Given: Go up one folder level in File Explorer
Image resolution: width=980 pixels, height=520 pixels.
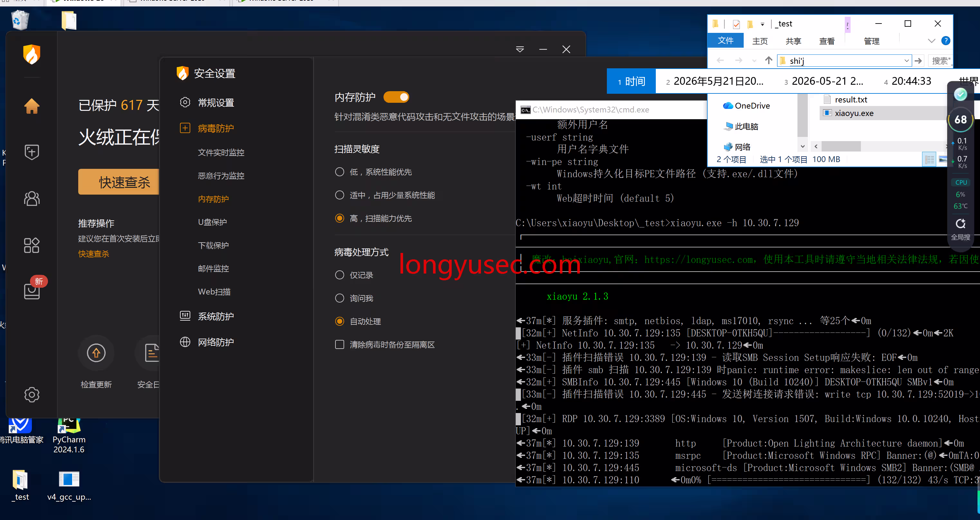Looking at the screenshot, I should [x=768, y=61].
